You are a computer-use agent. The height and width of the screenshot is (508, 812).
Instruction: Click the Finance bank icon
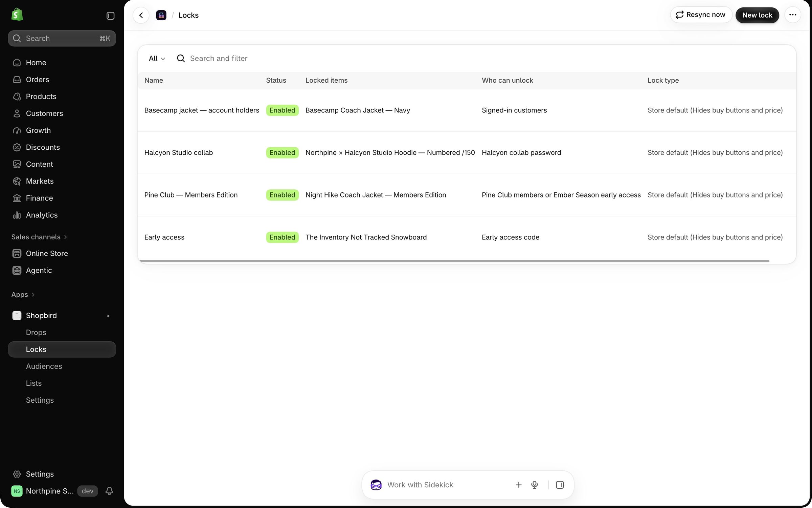pyautogui.click(x=17, y=198)
